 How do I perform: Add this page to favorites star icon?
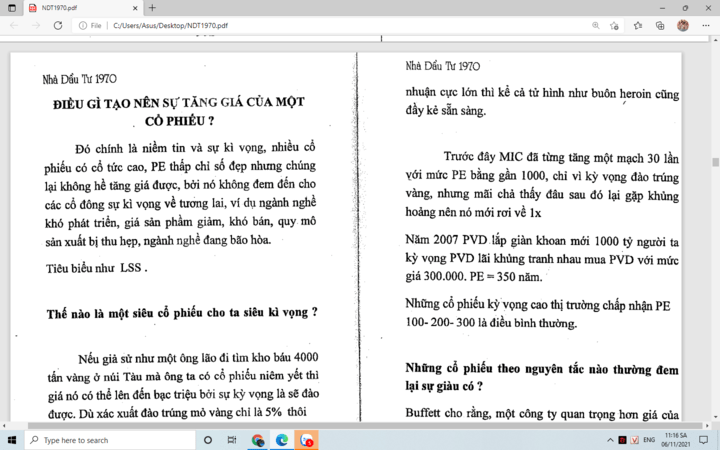coord(614,26)
